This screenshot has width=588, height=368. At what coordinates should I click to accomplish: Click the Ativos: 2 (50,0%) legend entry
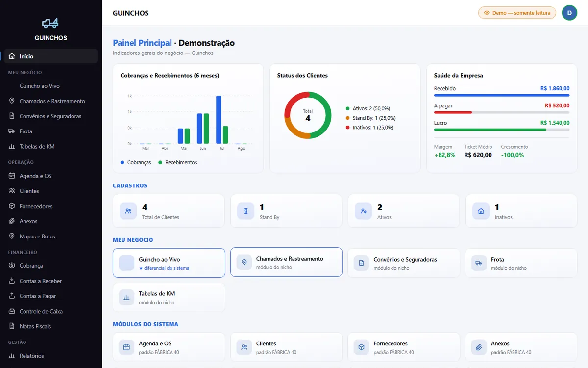367,108
